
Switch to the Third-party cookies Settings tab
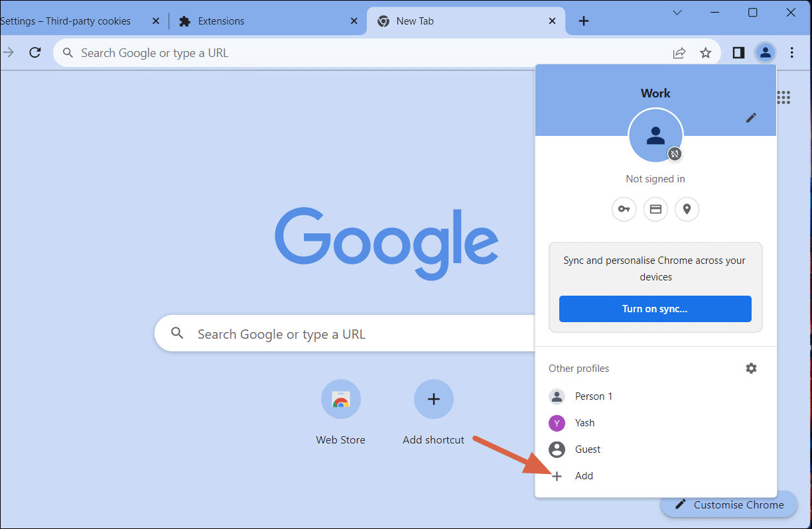coord(66,21)
